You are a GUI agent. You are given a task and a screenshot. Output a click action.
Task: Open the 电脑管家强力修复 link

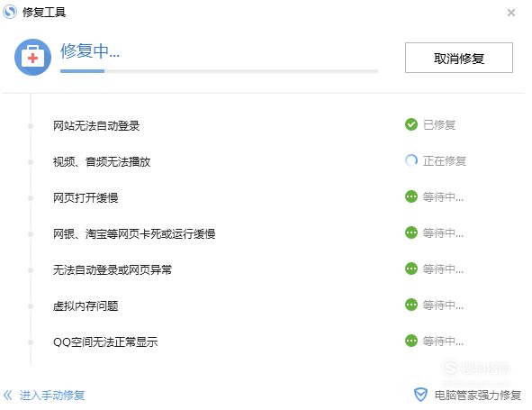[478, 395]
